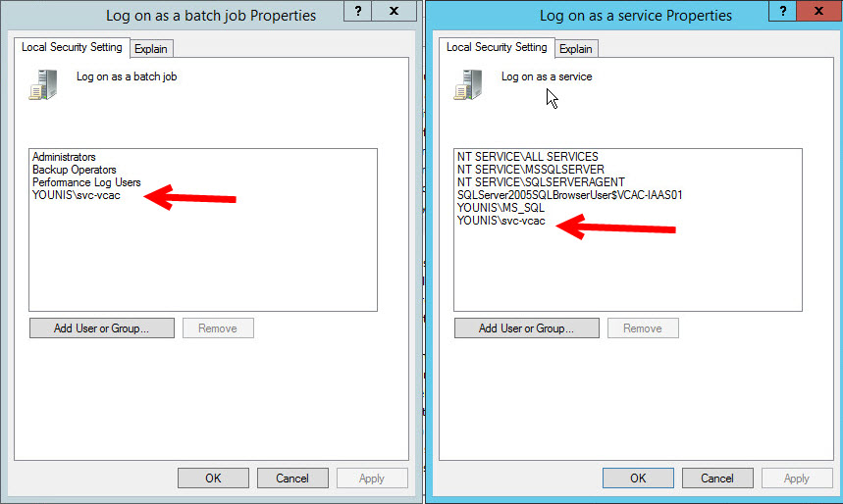The height and width of the screenshot is (504, 843).
Task: Close the batch job Properties dialog
Action: [x=394, y=13]
